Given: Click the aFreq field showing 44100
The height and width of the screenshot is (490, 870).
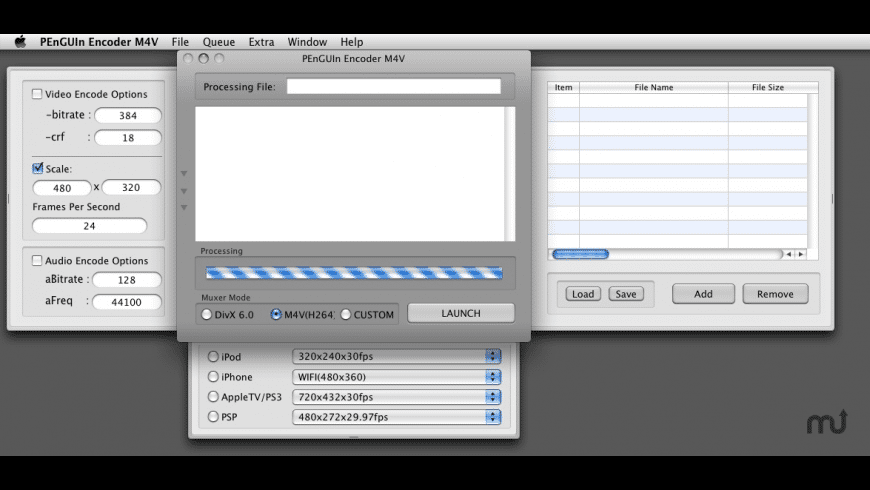Looking at the screenshot, I should (127, 302).
